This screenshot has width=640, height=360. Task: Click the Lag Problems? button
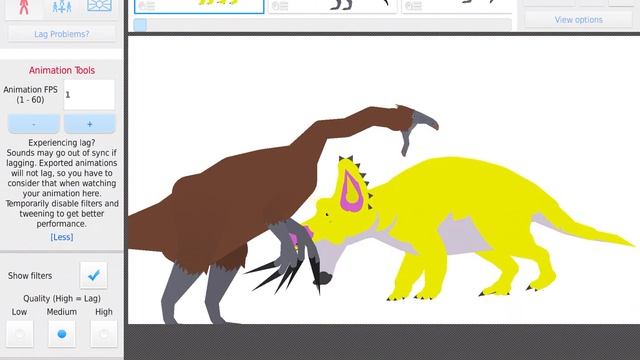point(62,34)
